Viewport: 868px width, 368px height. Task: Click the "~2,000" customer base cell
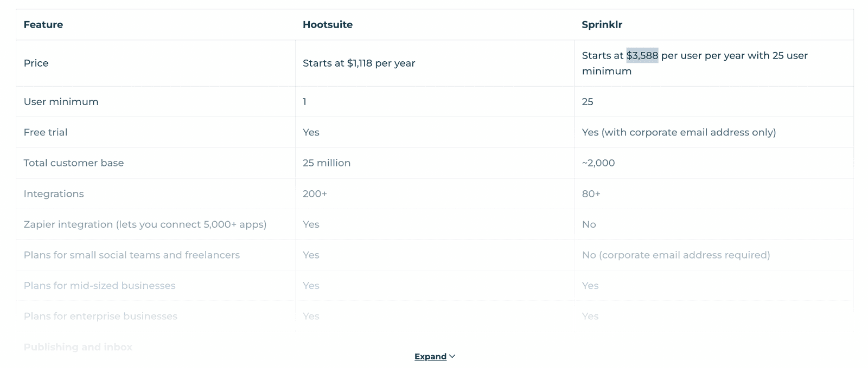[x=598, y=163]
